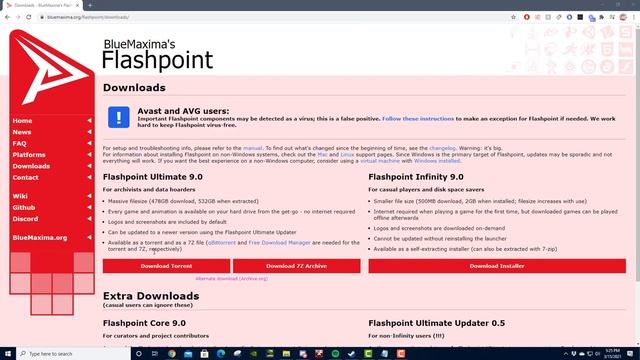Select Downloads in sidebar menu

click(31, 167)
